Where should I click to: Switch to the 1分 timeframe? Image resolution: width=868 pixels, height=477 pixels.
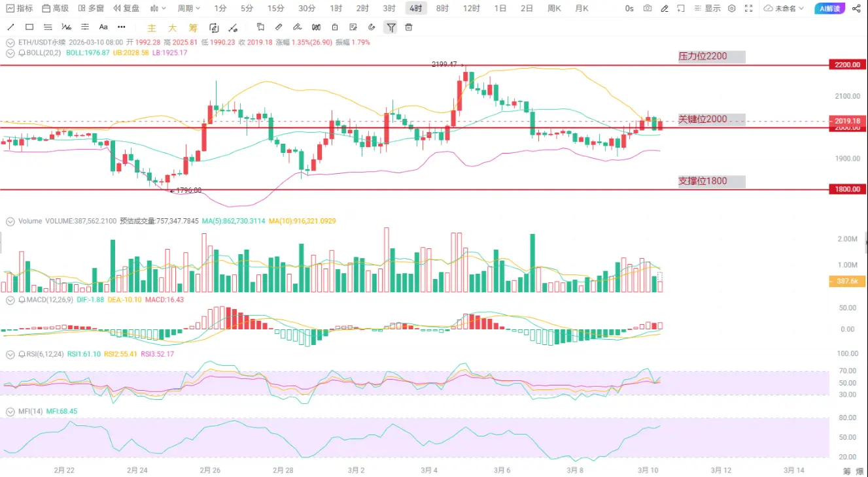[220, 8]
